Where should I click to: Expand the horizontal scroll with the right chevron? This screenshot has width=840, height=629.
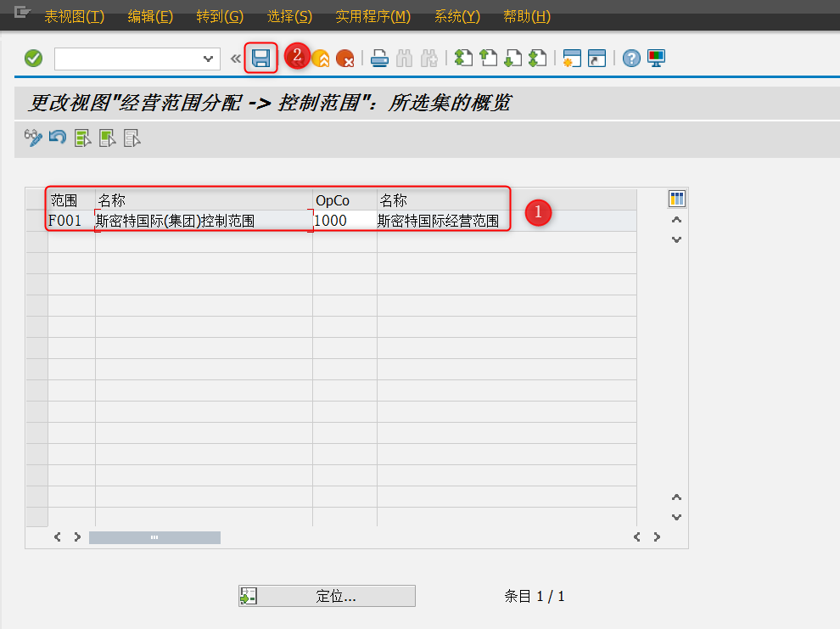tap(657, 536)
